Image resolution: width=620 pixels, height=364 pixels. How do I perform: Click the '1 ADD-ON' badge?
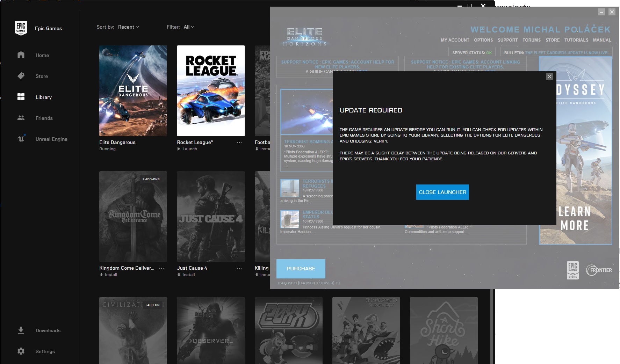click(152, 305)
